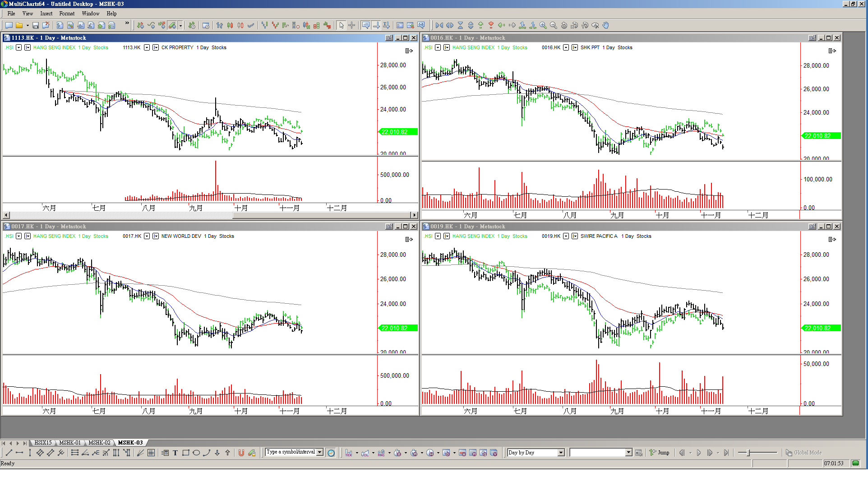Open the Insert menu
The image size is (868, 477).
point(46,14)
